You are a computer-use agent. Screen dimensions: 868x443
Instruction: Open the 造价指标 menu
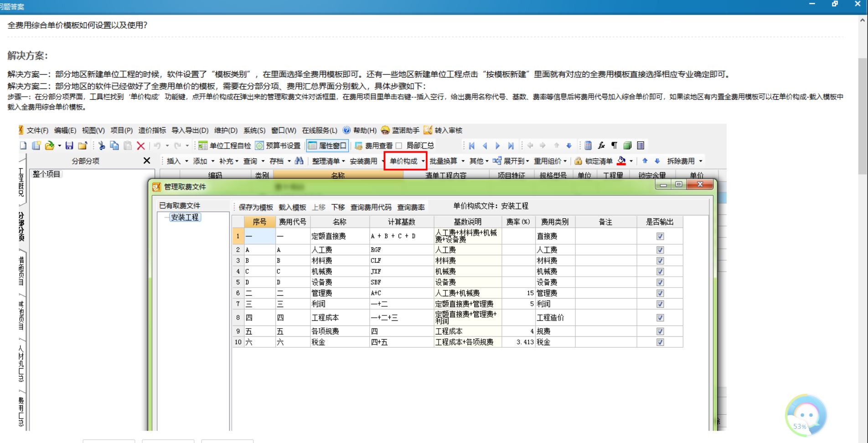(x=152, y=130)
